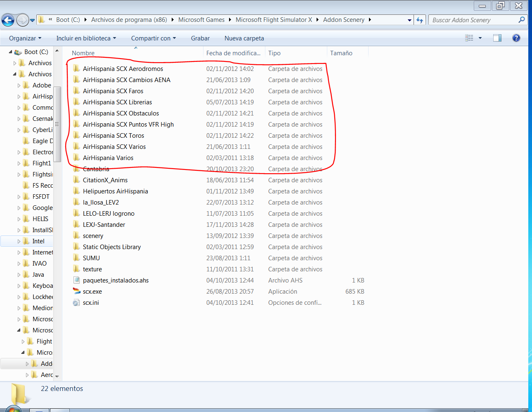Screen dimensions: 532x412
Task: Open the Organizar menu
Action: click(25, 38)
